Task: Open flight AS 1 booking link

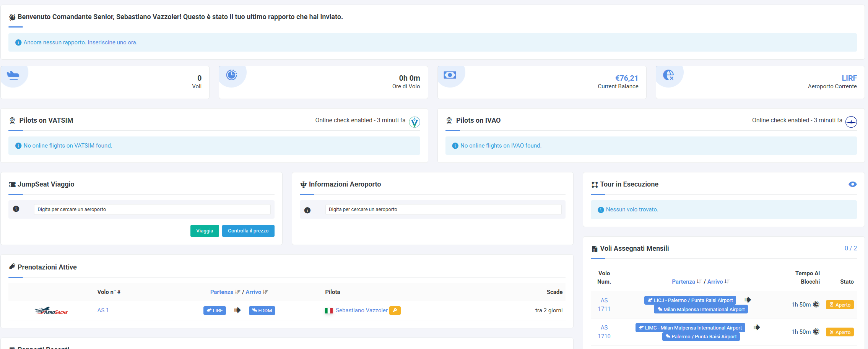Action: pos(103,310)
